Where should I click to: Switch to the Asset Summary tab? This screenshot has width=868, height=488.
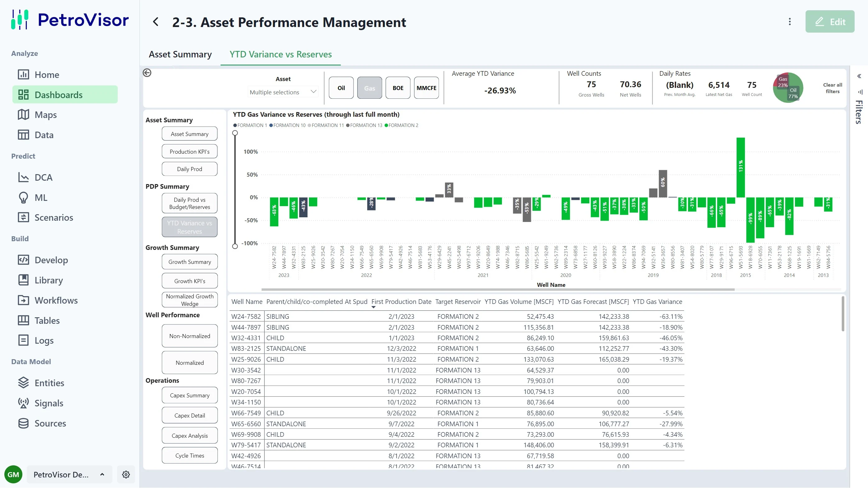(x=180, y=54)
